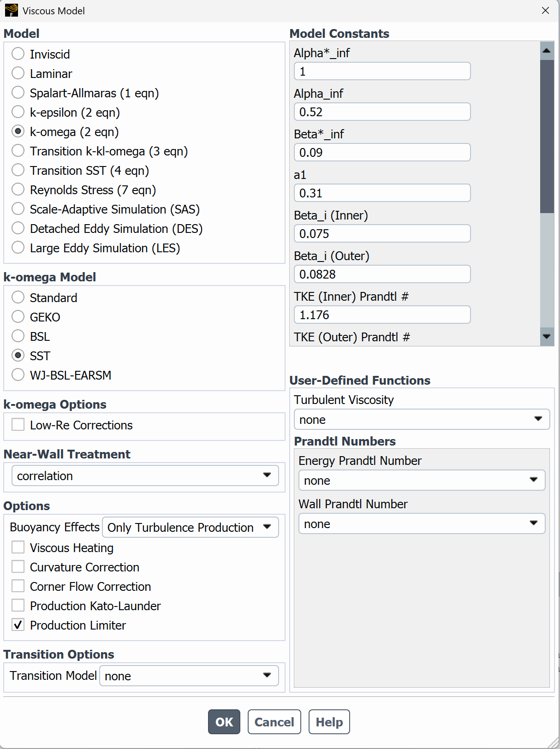560x749 pixels.
Task: Open Help for Viscous Model
Action: click(329, 722)
